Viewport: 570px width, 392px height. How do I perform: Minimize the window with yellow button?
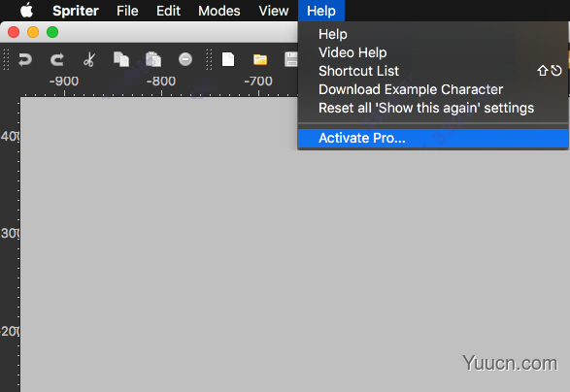point(33,32)
